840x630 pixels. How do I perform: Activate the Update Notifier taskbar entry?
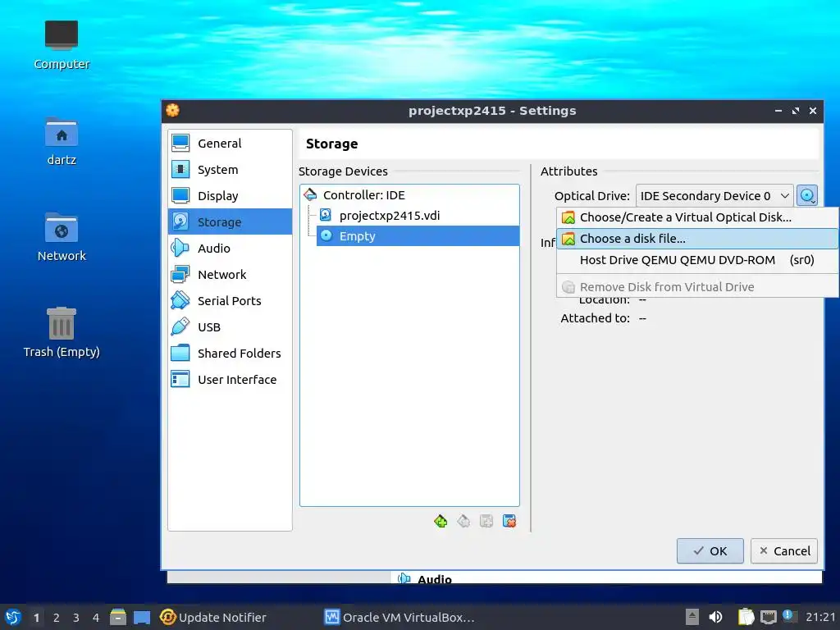[213, 617]
